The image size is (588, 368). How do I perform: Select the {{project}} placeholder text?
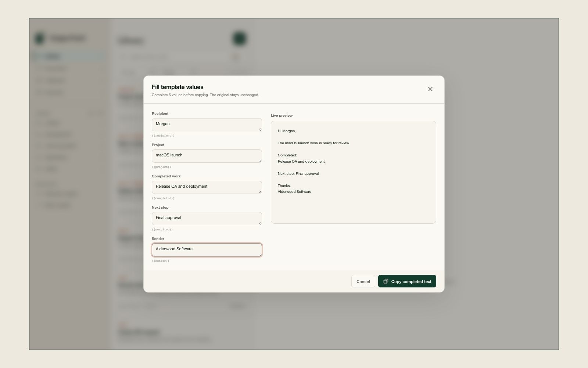pos(161,167)
